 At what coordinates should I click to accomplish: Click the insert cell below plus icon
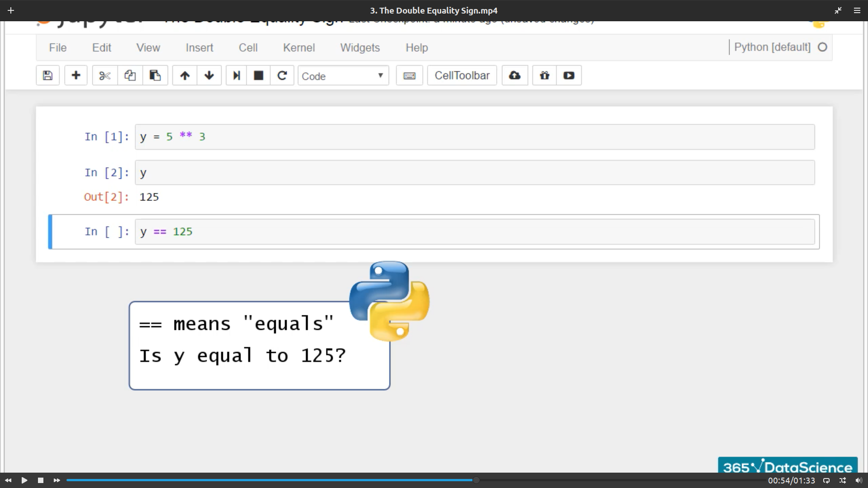[x=76, y=75]
